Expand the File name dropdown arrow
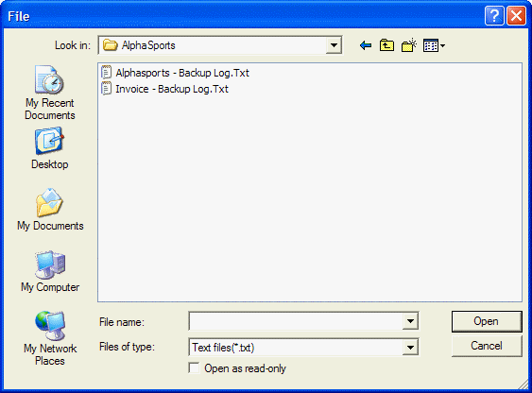Viewport: 532px width, 393px height. 410,321
